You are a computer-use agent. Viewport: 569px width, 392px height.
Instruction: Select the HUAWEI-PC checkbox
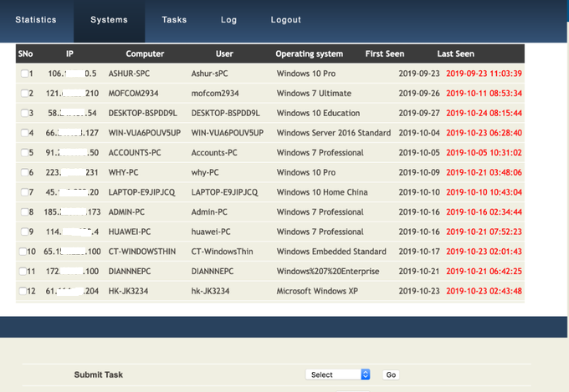coord(23,232)
